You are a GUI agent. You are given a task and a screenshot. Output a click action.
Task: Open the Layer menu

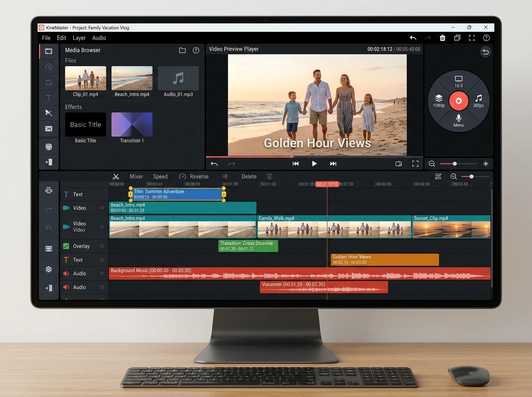[79, 38]
